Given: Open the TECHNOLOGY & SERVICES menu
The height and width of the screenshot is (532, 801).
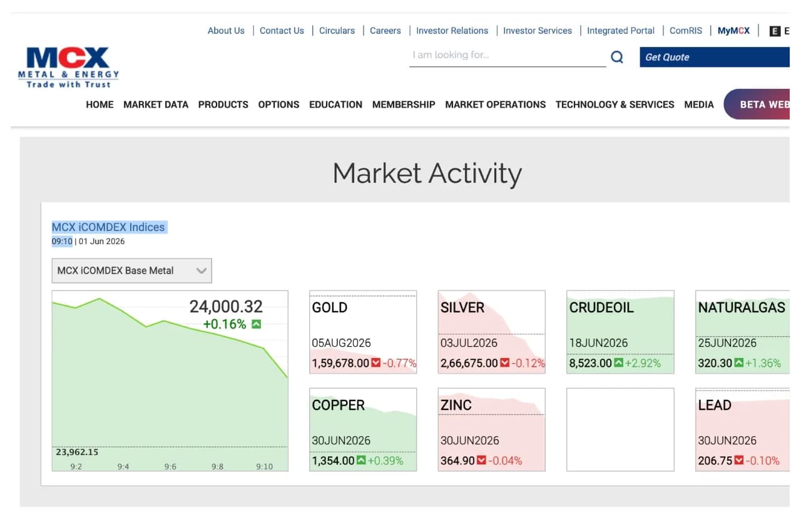Looking at the screenshot, I should pyautogui.click(x=615, y=105).
